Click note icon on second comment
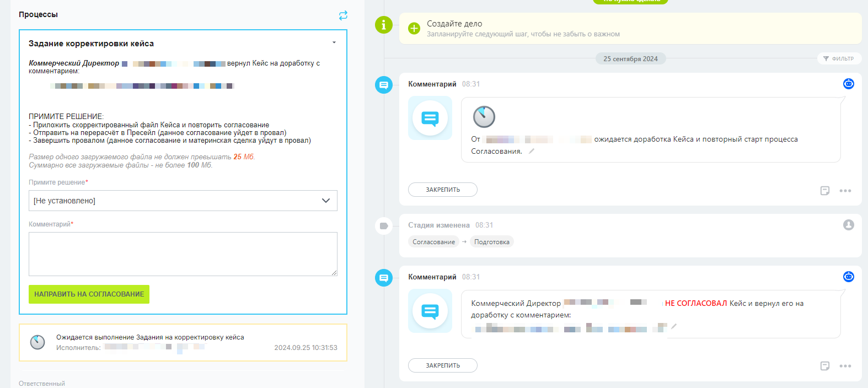Viewport: 868px width, 388px height. coord(825,366)
